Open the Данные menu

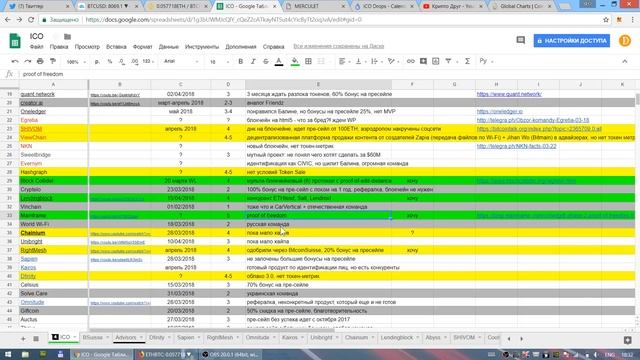[x=169, y=47]
